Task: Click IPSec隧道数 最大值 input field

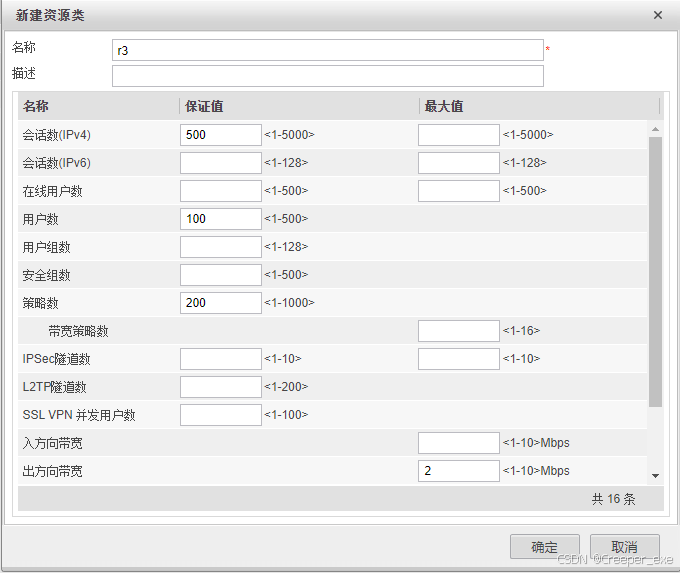Action: tap(458, 359)
